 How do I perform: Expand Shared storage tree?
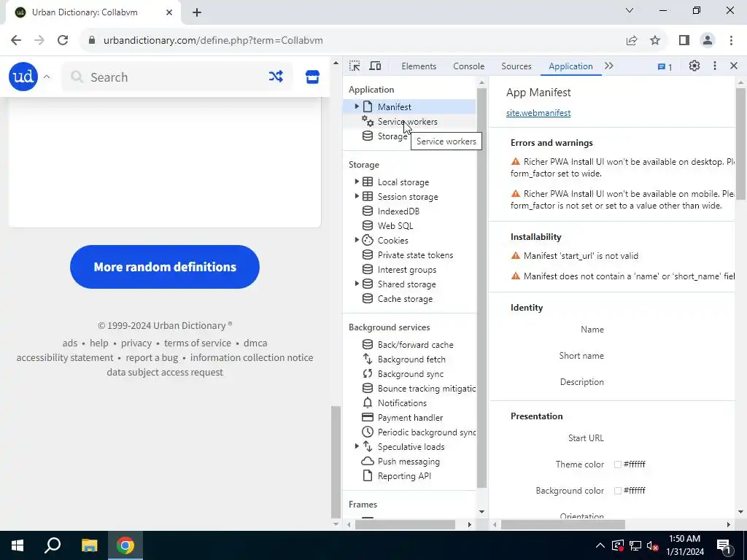click(x=356, y=284)
